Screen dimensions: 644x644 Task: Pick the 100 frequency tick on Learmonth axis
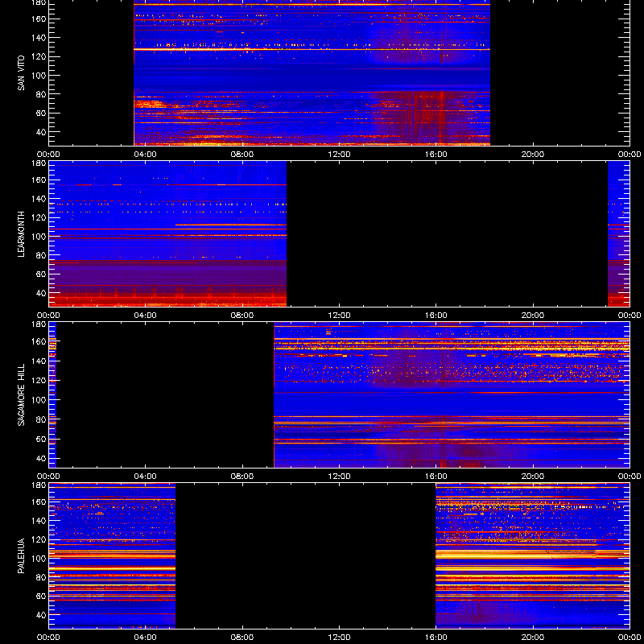point(39,237)
